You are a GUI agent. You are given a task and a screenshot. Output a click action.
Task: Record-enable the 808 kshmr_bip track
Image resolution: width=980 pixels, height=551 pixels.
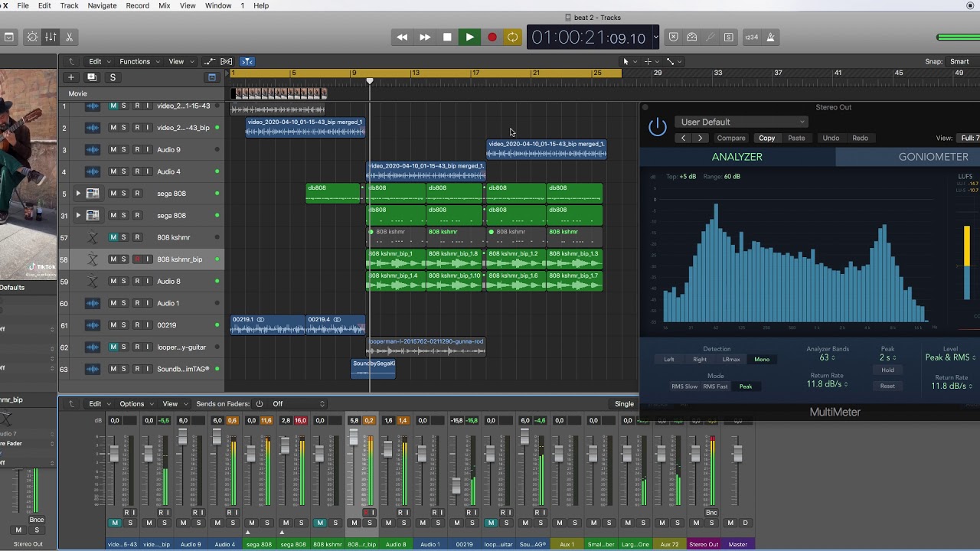138,259
